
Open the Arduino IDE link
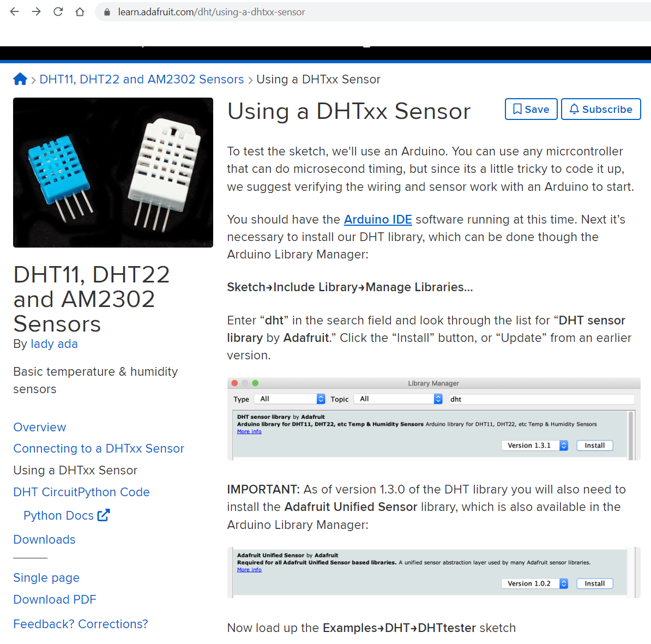pyautogui.click(x=378, y=219)
